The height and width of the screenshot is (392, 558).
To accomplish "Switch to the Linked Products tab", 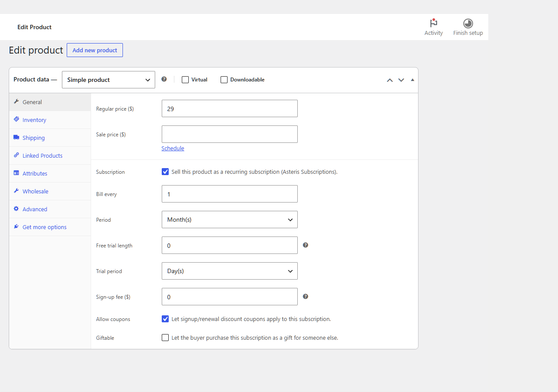I will pos(50,155).
